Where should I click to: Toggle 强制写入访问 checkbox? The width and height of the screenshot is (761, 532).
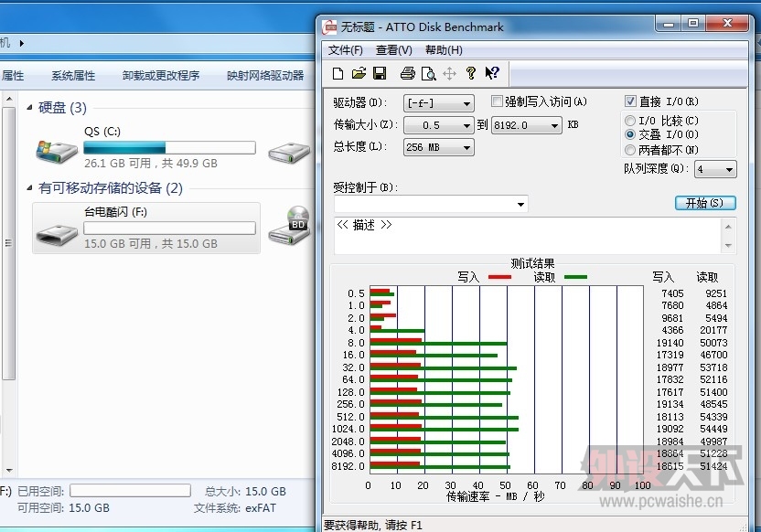[x=497, y=101]
